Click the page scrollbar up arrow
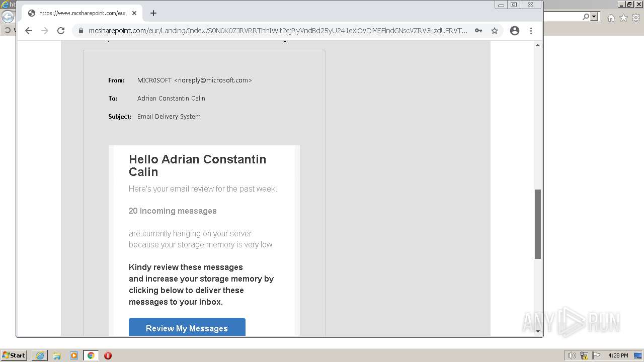Screen dimensions: 644x362 (x=537, y=45)
